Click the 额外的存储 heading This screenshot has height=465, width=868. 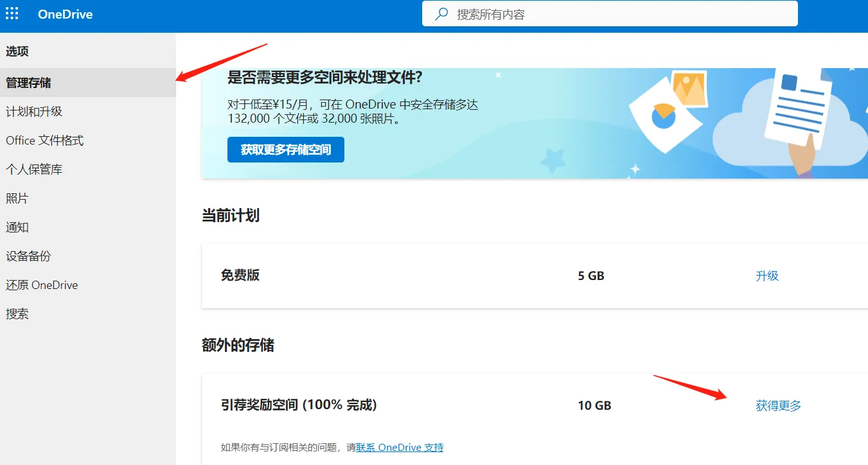click(x=238, y=345)
